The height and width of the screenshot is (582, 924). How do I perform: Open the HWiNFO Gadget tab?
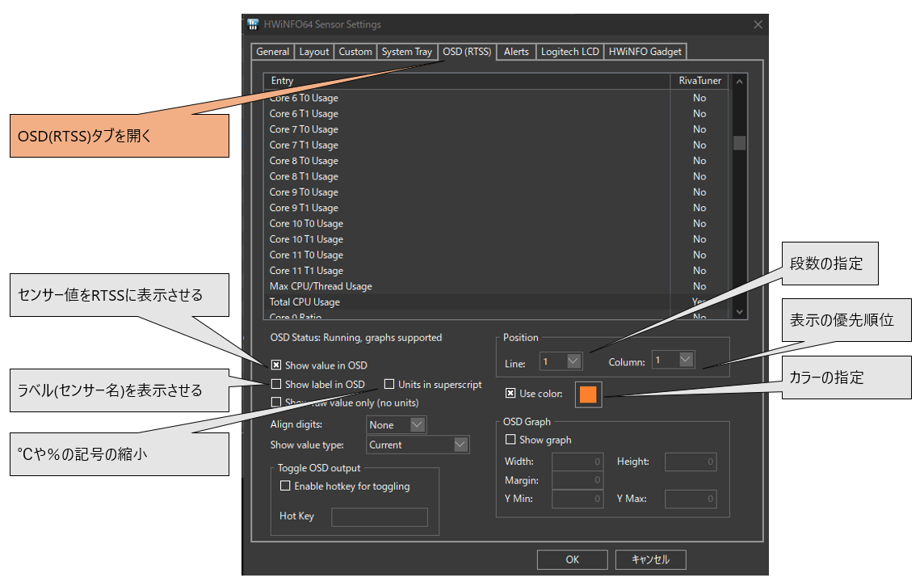[x=645, y=52]
